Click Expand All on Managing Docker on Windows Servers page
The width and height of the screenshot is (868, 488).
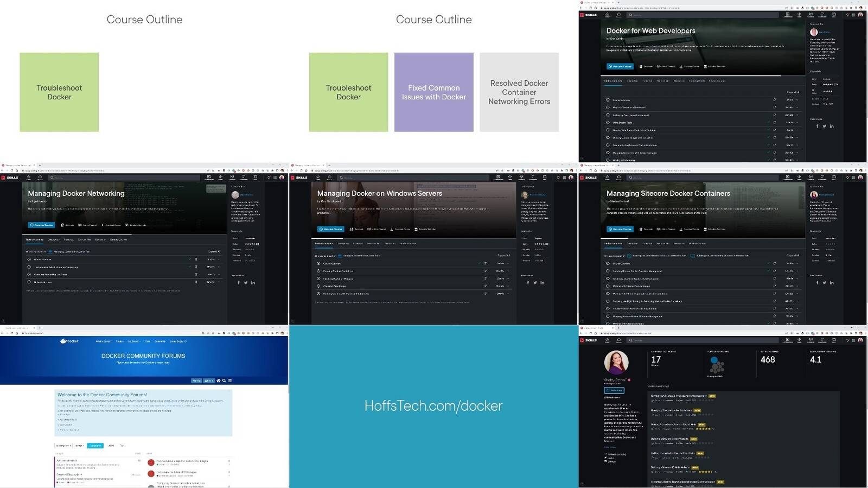click(503, 255)
